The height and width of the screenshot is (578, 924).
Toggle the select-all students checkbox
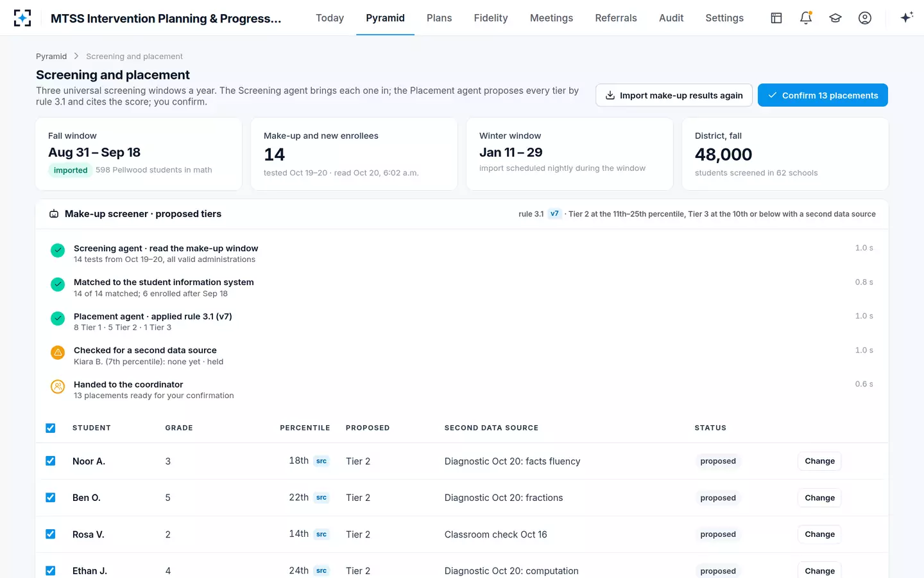point(51,428)
